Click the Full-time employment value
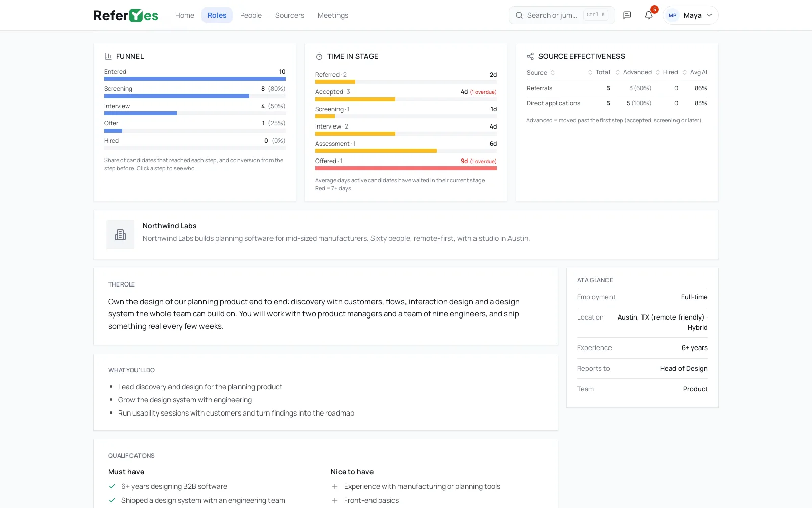This screenshot has height=508, width=812. (694, 297)
